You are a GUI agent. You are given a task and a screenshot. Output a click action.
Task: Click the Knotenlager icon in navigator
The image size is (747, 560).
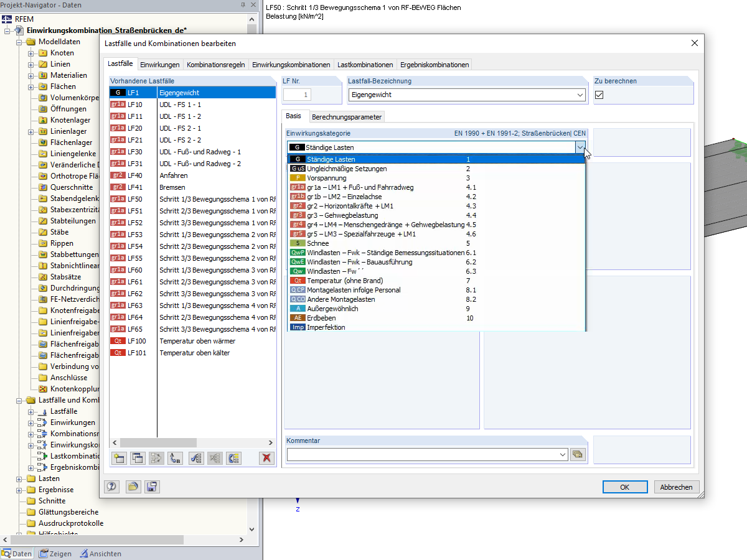tap(43, 120)
